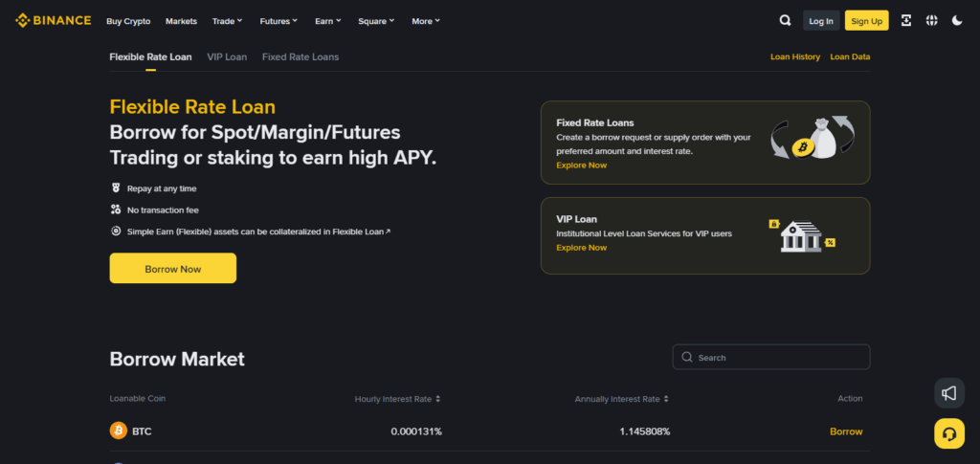Open the search magnifier icon in header
The height and width of the screenshot is (464, 980).
pos(785,21)
